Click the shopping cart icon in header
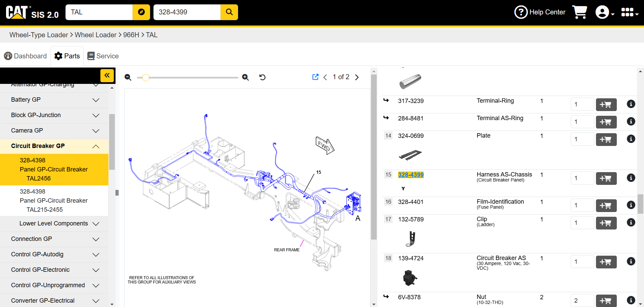 coord(580,12)
